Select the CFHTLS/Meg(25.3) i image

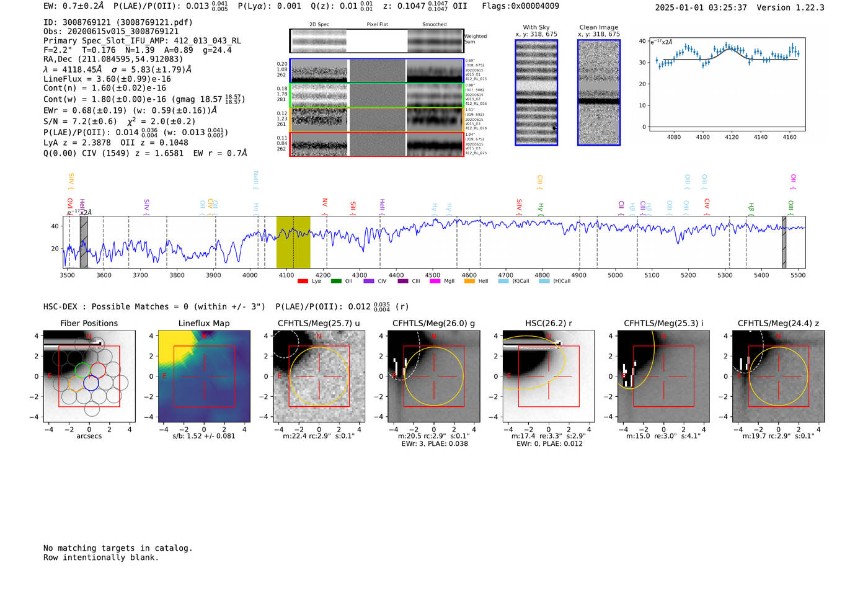point(663,376)
